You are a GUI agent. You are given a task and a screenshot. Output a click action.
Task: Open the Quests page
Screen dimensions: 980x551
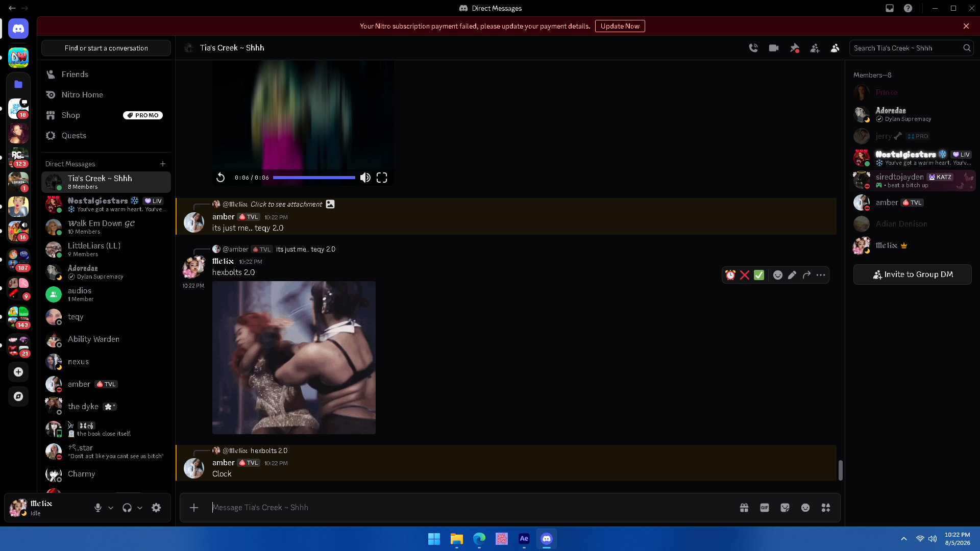tap(106, 136)
